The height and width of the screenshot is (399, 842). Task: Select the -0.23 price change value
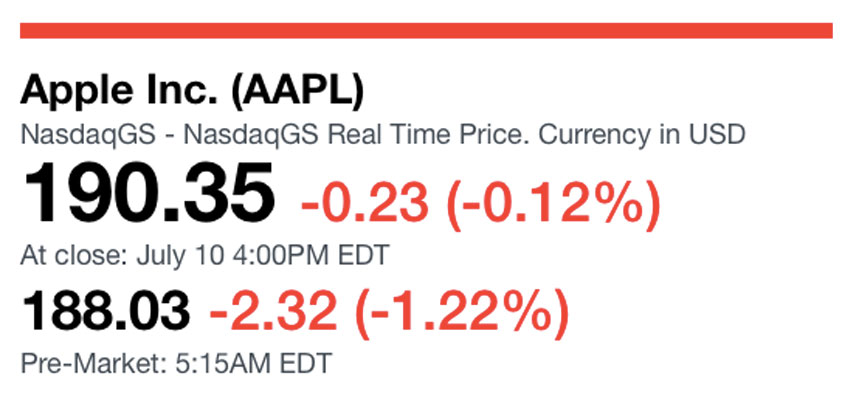pyautogui.click(x=365, y=206)
